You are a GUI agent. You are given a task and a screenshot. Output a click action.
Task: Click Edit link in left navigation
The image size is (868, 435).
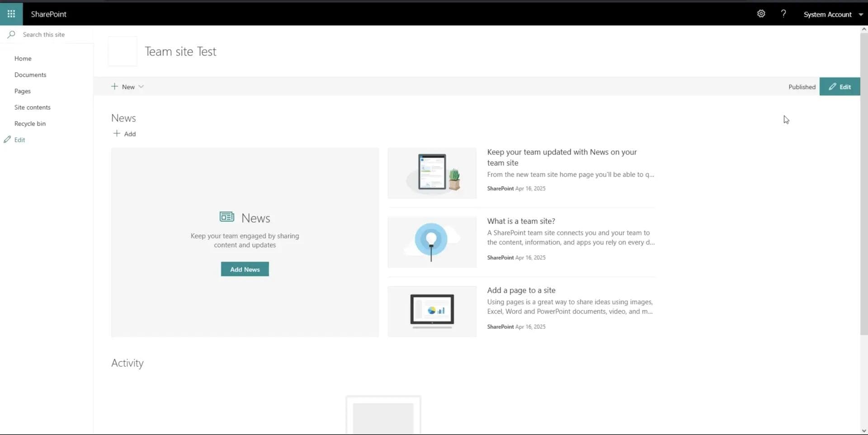19,140
